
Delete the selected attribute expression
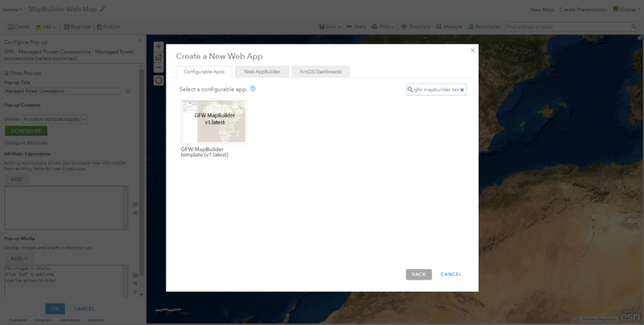click(x=135, y=213)
